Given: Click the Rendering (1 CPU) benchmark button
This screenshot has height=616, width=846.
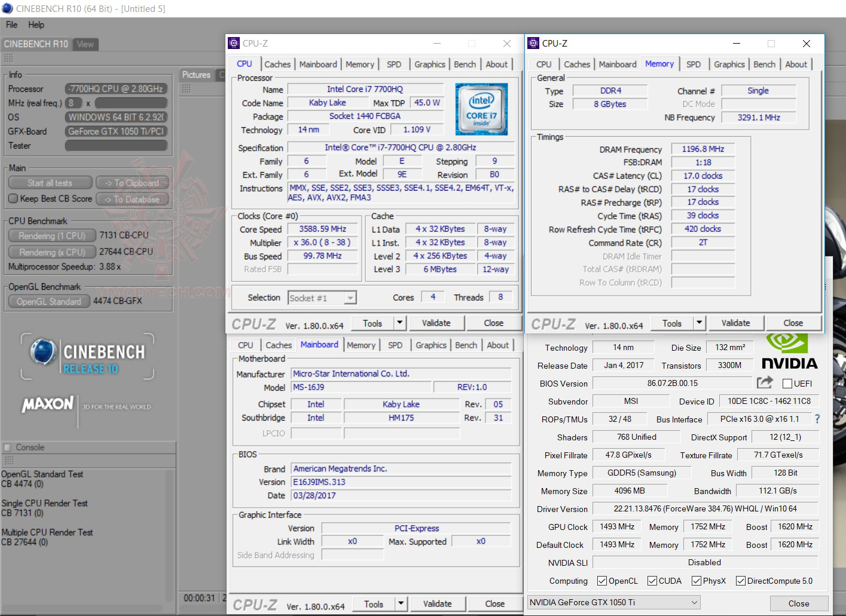Looking at the screenshot, I should (51, 235).
